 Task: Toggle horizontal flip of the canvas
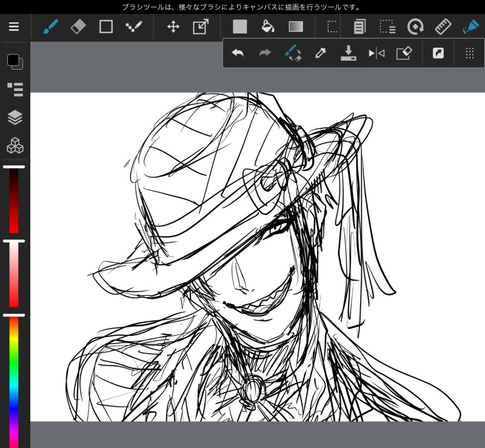coord(376,53)
